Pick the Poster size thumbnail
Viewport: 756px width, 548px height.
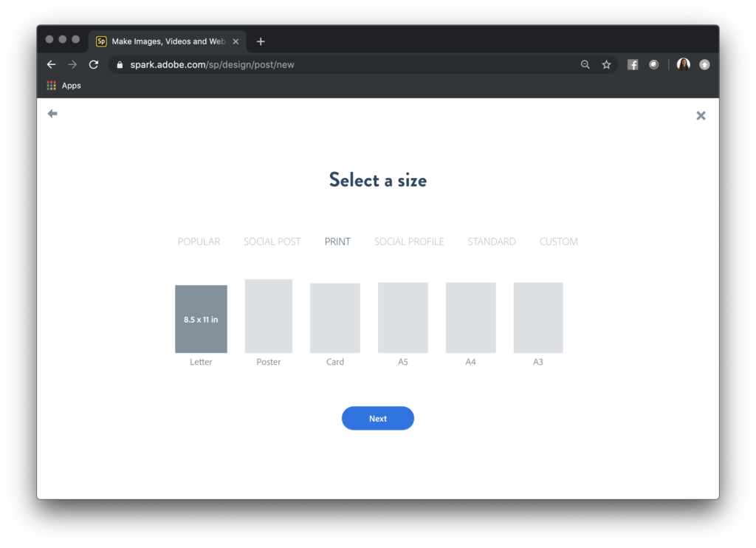coord(269,316)
